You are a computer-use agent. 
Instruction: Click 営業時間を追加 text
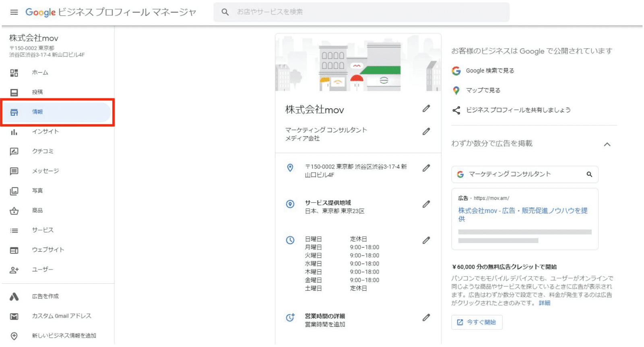click(x=325, y=324)
